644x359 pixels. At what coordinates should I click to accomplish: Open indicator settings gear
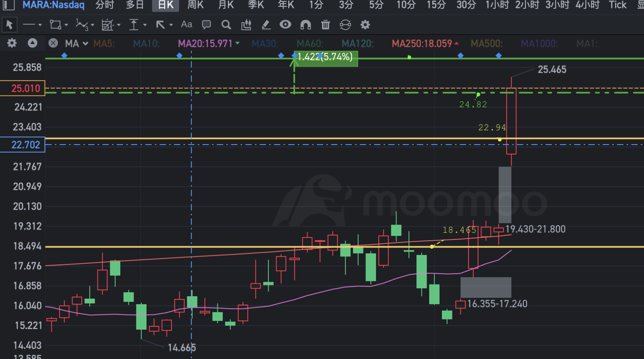(x=12, y=43)
